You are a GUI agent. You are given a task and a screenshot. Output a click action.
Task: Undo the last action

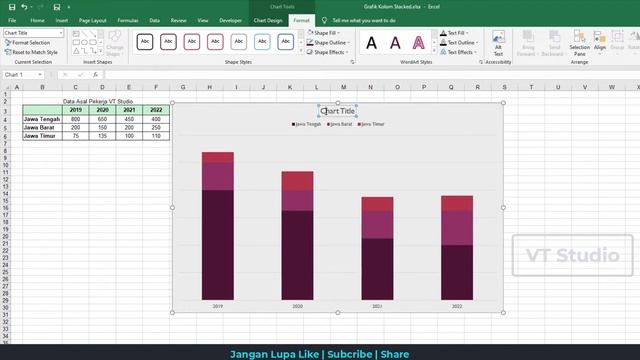[24, 7]
